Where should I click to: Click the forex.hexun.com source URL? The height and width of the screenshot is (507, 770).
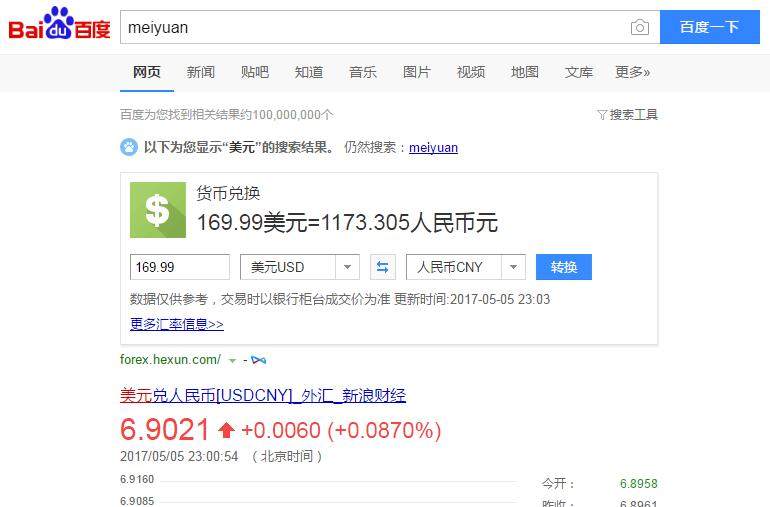[170, 360]
